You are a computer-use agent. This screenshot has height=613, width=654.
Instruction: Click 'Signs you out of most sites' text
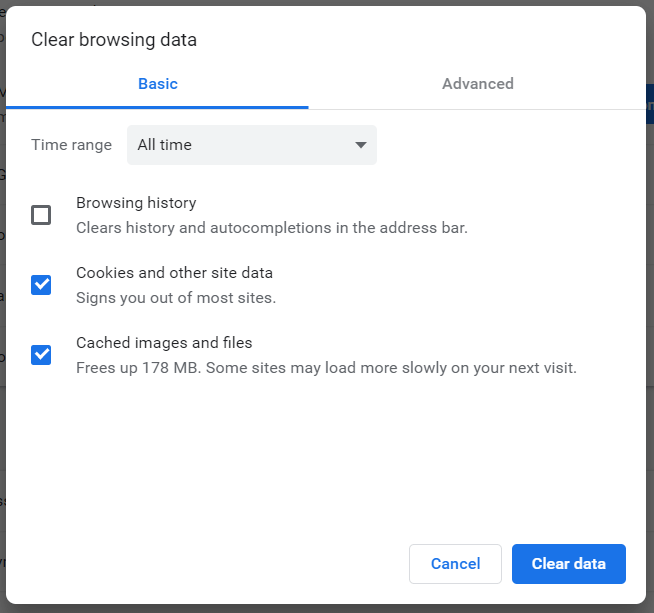[x=176, y=298]
